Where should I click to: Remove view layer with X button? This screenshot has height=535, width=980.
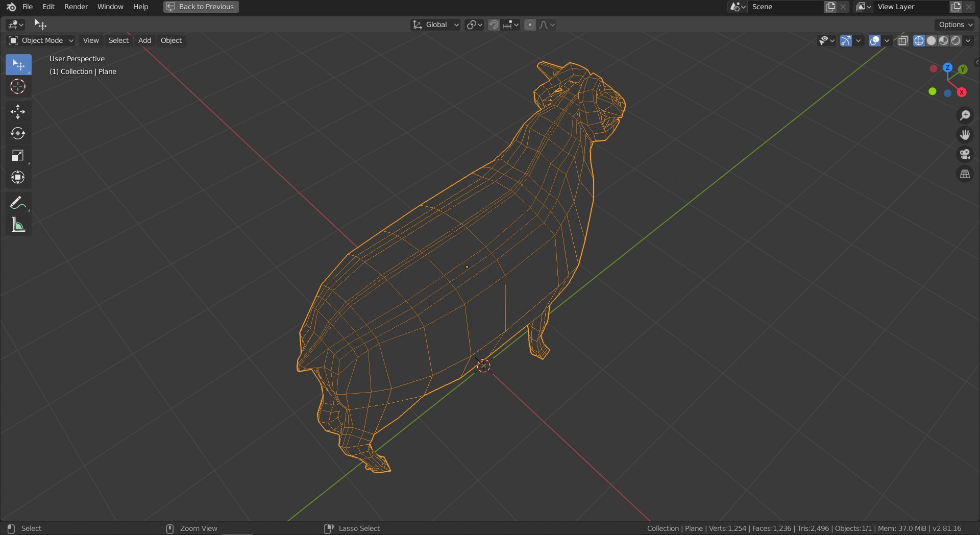(969, 7)
